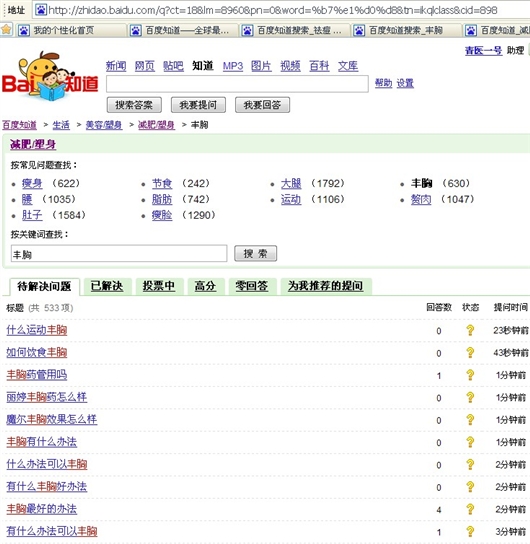Screen dimensions: 530x544
Task: Filter by 大腿 common question
Action: 291,183
